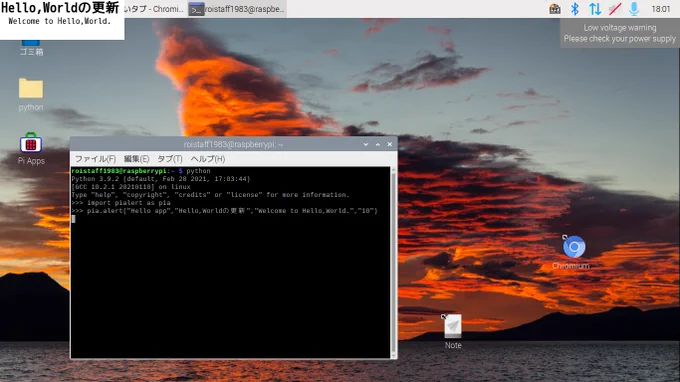
Task: Click the muted volume tray icon
Action: point(615,9)
